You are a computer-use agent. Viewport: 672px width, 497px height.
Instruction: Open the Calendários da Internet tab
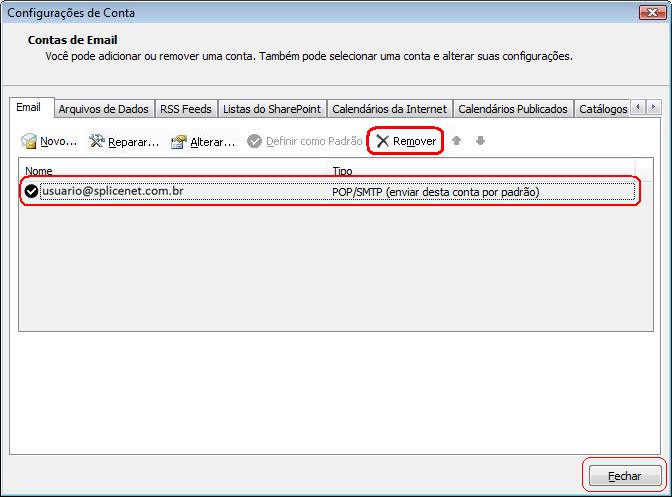pos(389,109)
